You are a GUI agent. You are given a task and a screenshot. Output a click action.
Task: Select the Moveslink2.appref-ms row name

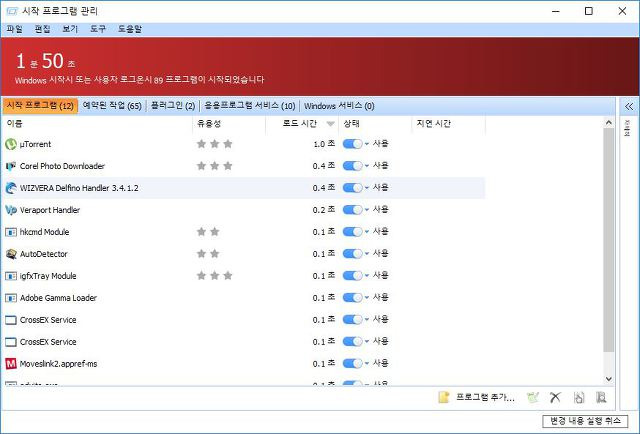coord(58,364)
